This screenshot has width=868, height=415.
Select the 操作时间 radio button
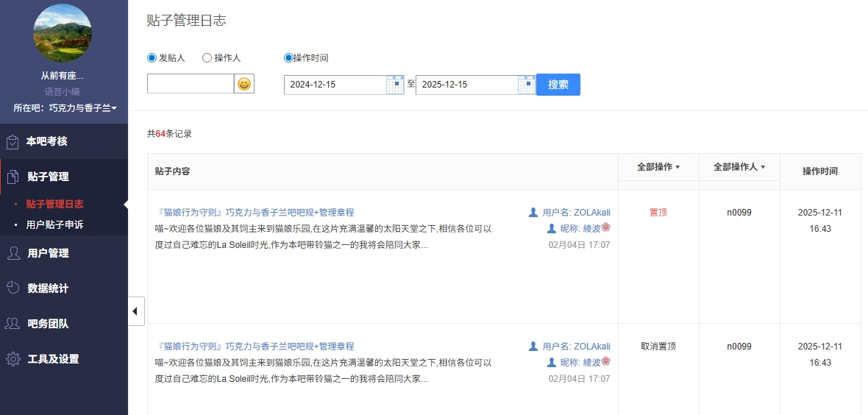(288, 58)
